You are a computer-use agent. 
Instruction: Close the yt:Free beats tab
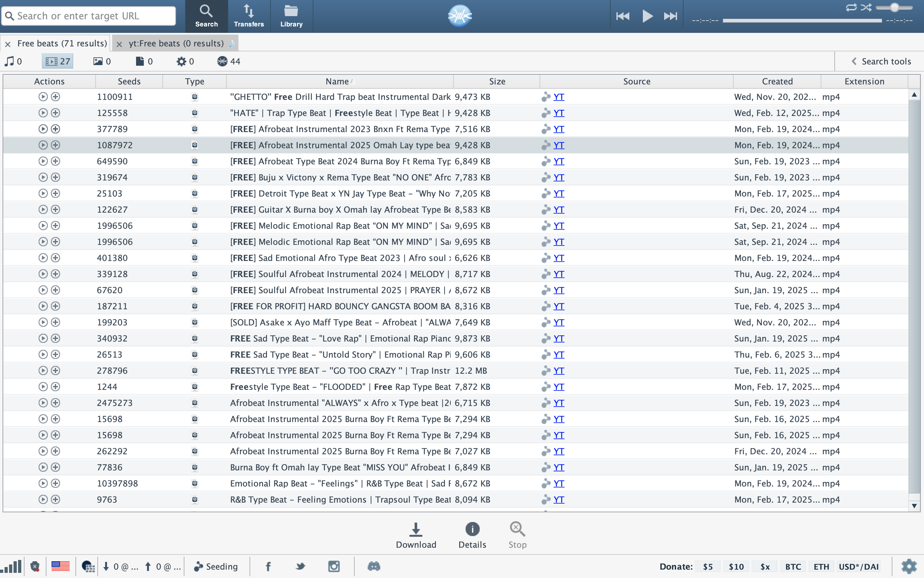(x=119, y=44)
